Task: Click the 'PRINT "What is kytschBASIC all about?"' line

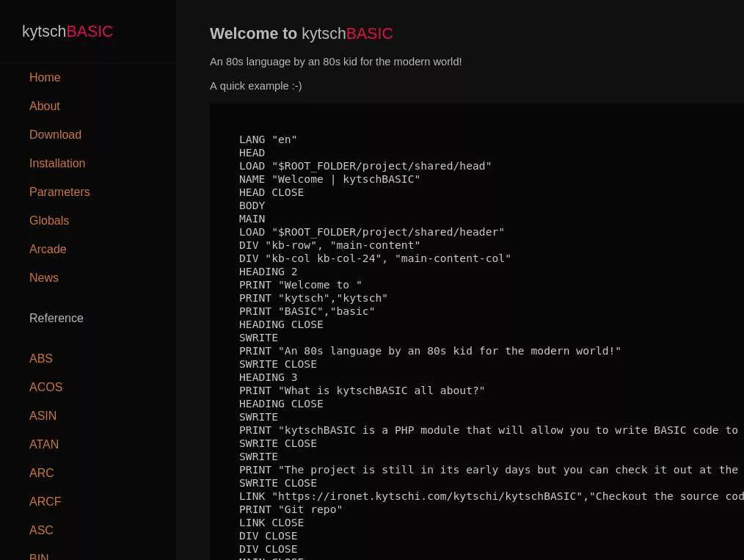Action: point(362,390)
